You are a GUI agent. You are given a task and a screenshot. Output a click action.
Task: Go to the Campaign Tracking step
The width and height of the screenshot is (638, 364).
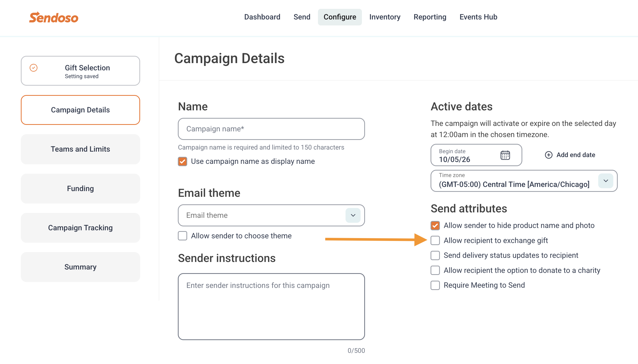pyautogui.click(x=80, y=228)
